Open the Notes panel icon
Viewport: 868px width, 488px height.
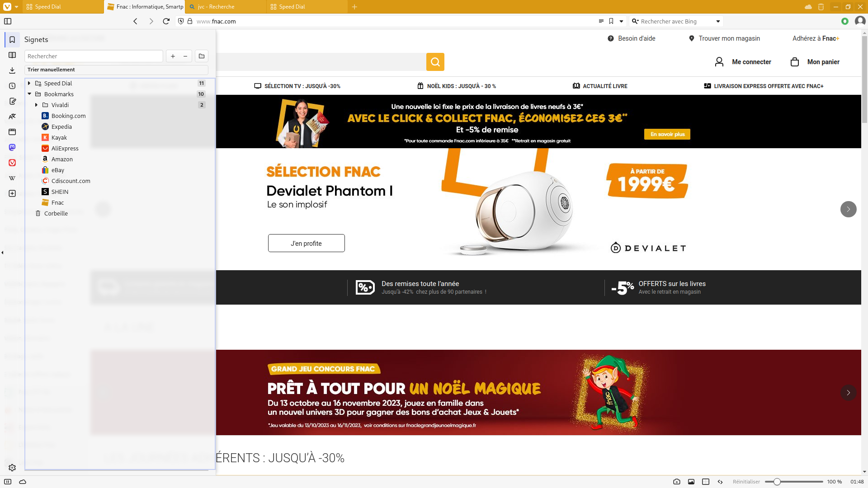click(12, 101)
